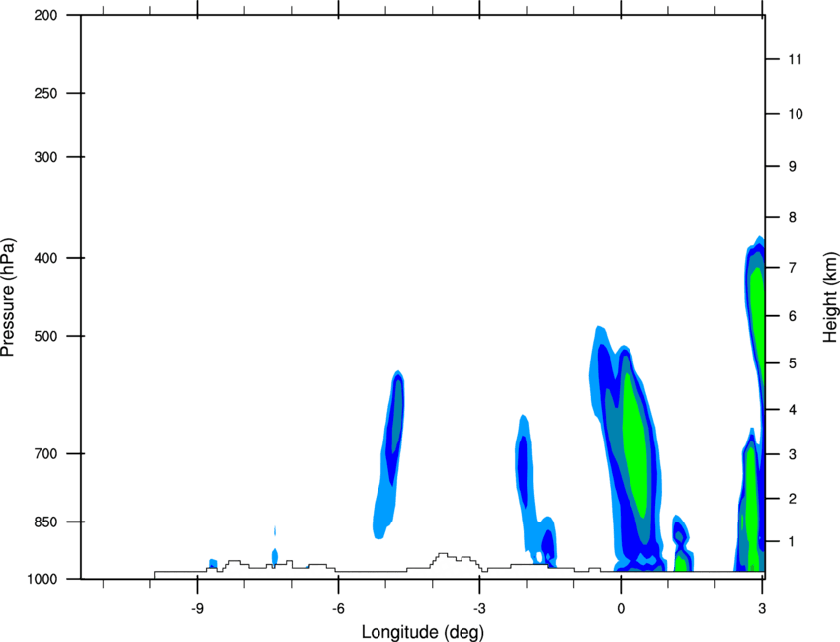Click the 1000 pressure tick label
Viewport: 840px width, 642px height.
click(42, 579)
